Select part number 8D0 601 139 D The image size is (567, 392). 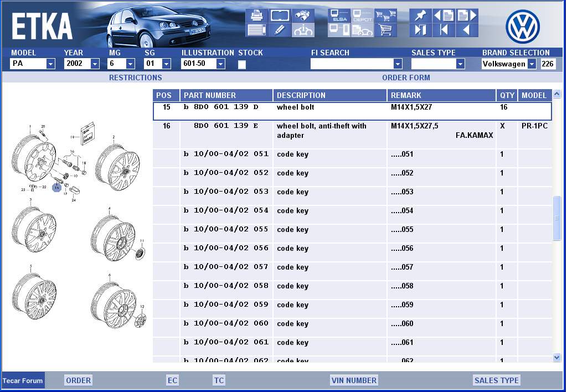pyautogui.click(x=226, y=107)
